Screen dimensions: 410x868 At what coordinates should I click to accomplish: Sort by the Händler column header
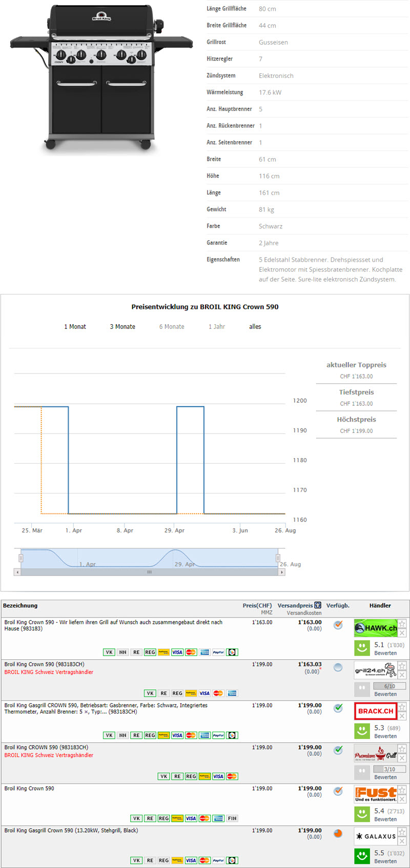click(380, 605)
